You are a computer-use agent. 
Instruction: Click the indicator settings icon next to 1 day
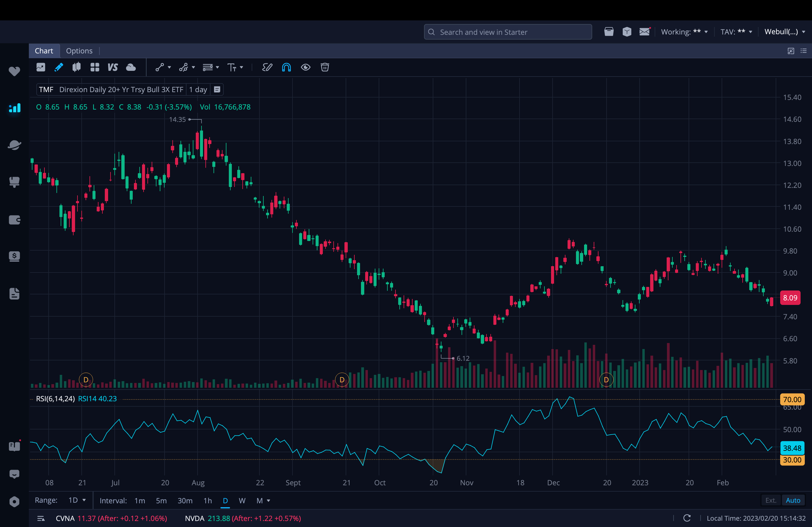217,90
